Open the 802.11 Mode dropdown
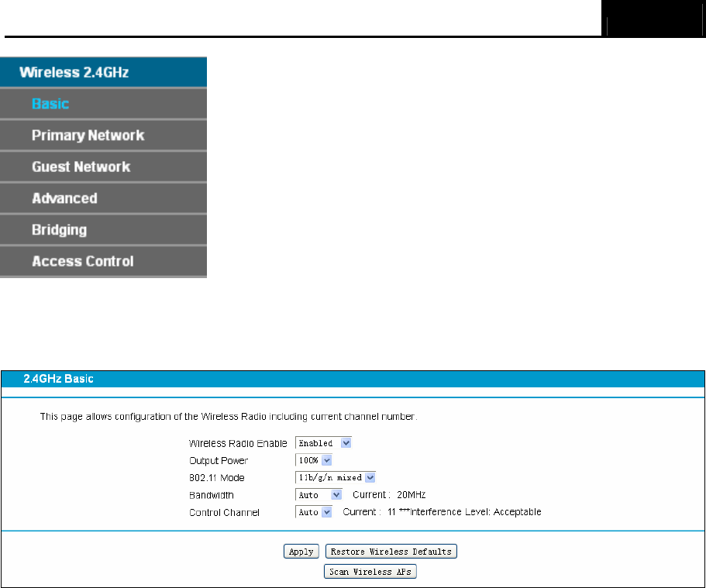The image size is (706, 588). pyautogui.click(x=336, y=477)
